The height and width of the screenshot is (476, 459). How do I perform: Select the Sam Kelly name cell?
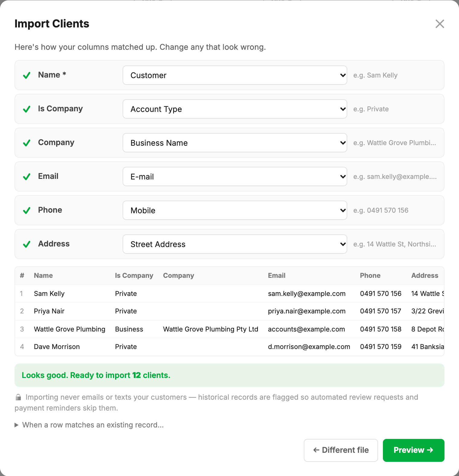click(x=49, y=294)
